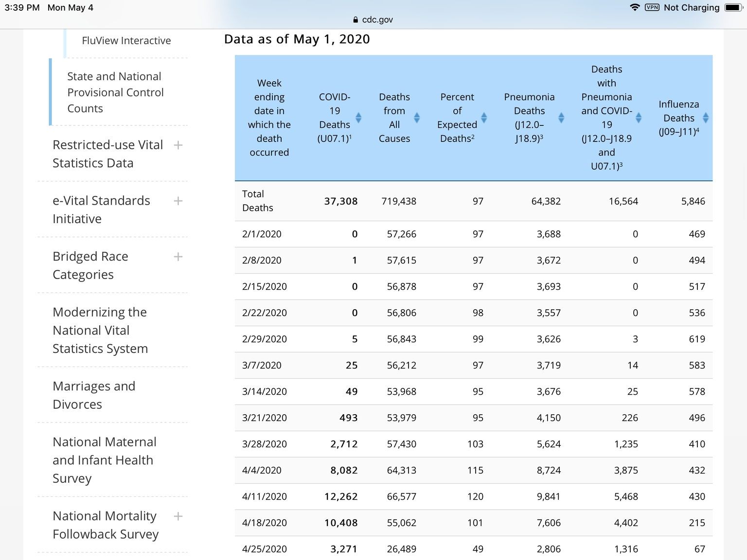Tap the VPN status indicator
The height and width of the screenshot is (560, 747).
[x=652, y=7]
